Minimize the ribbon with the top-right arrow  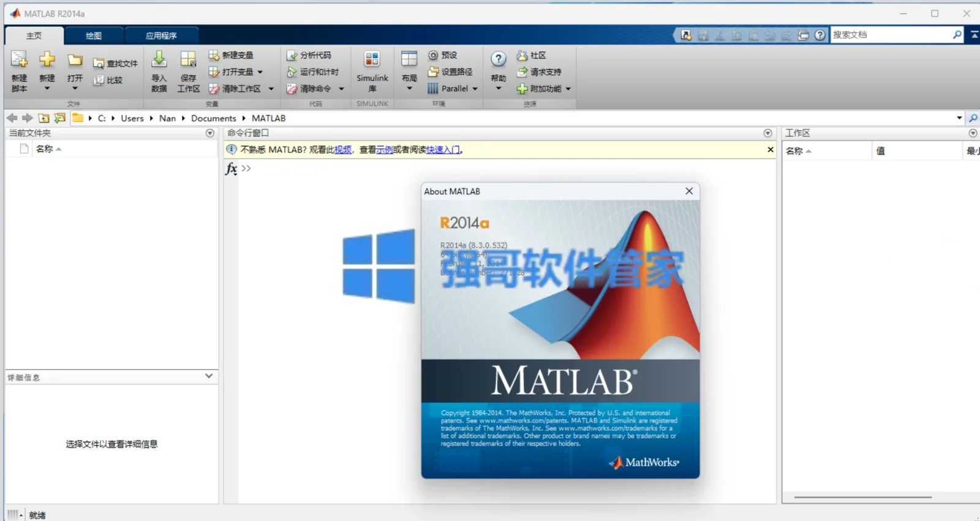coord(974,35)
